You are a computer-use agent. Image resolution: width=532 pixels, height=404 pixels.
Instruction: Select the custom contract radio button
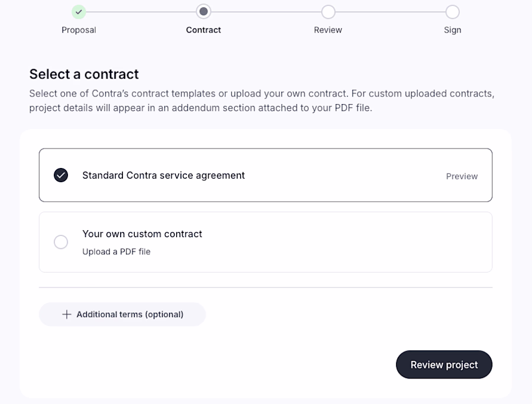(61, 242)
